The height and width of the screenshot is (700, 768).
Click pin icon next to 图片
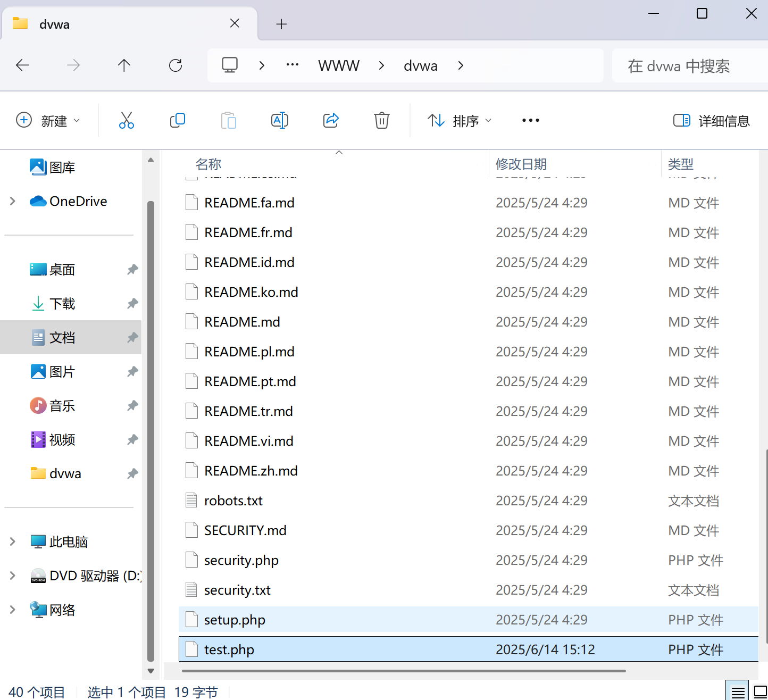click(x=132, y=372)
